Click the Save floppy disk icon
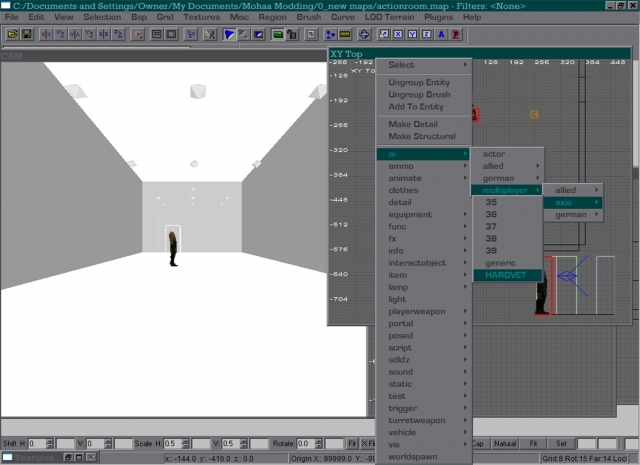This screenshot has width=640, height=465. (x=27, y=34)
